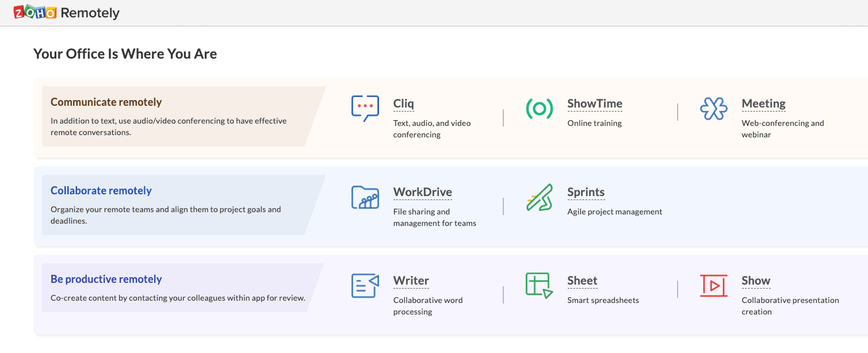This screenshot has height=353, width=868.
Task: Click the 'Smart spreadsheets' description
Action: pyautogui.click(x=603, y=300)
